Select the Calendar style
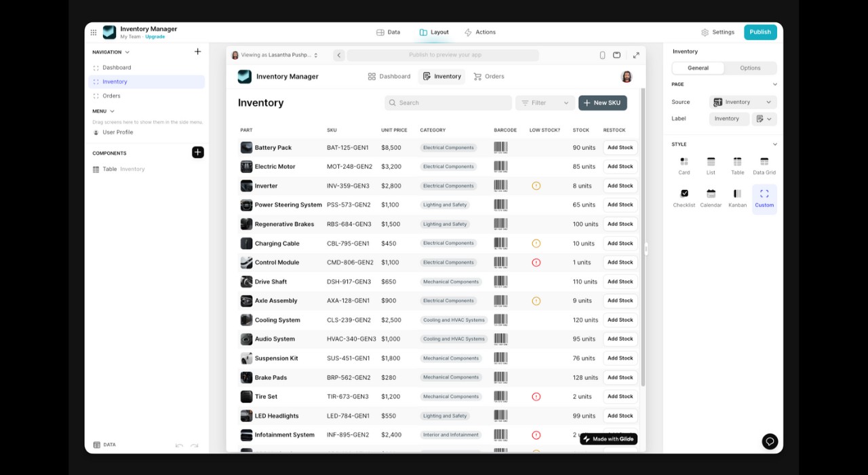 711,198
